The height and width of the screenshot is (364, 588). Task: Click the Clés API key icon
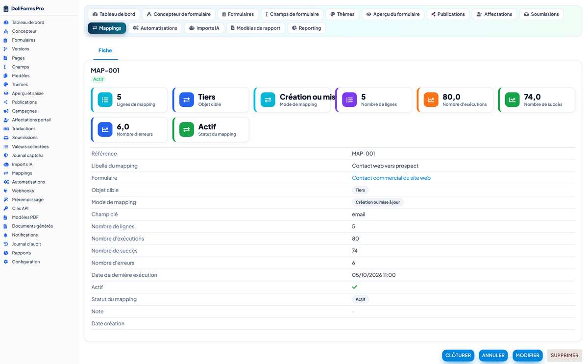click(x=6, y=208)
